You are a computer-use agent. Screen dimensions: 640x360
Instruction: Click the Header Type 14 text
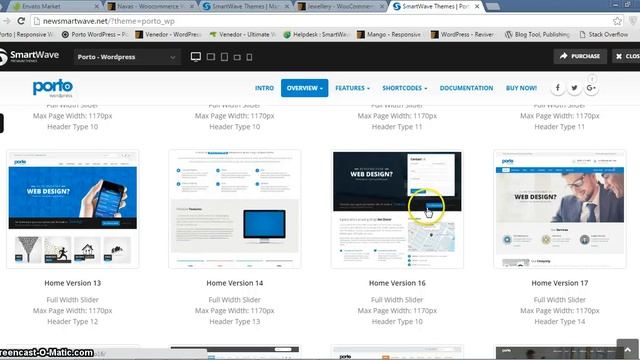tap(560, 322)
